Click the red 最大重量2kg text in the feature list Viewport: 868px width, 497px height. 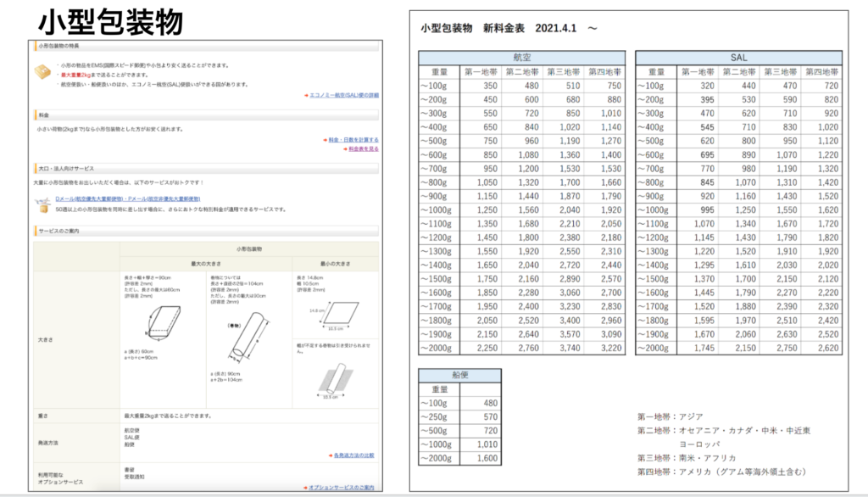[75, 75]
